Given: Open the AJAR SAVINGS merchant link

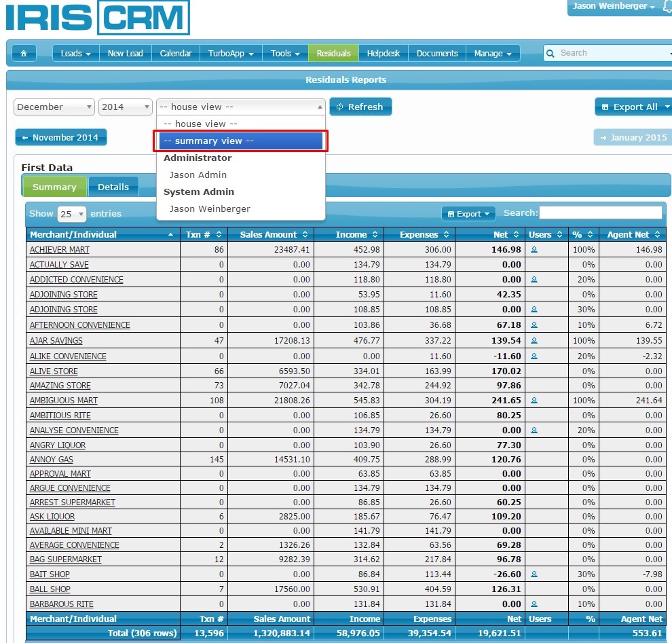Looking at the screenshot, I should (56, 341).
